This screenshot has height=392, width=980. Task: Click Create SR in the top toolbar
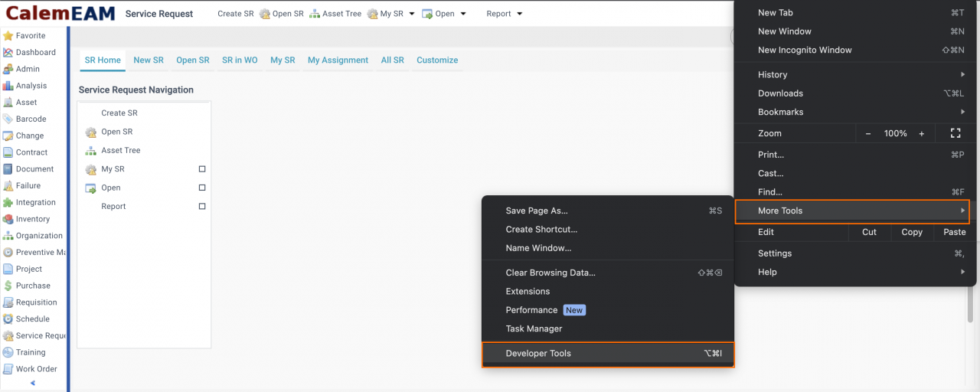click(x=236, y=14)
